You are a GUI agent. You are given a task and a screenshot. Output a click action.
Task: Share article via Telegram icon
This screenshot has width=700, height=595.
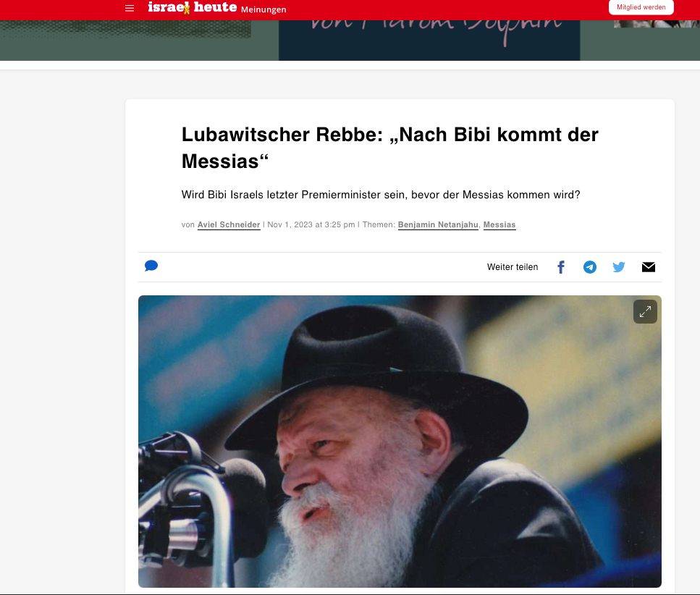[x=590, y=267]
